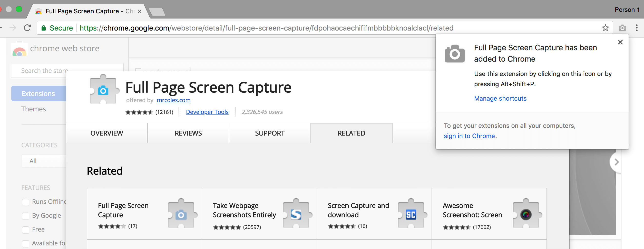Click sign in to Chrome link
644x249 pixels.
coord(470,136)
